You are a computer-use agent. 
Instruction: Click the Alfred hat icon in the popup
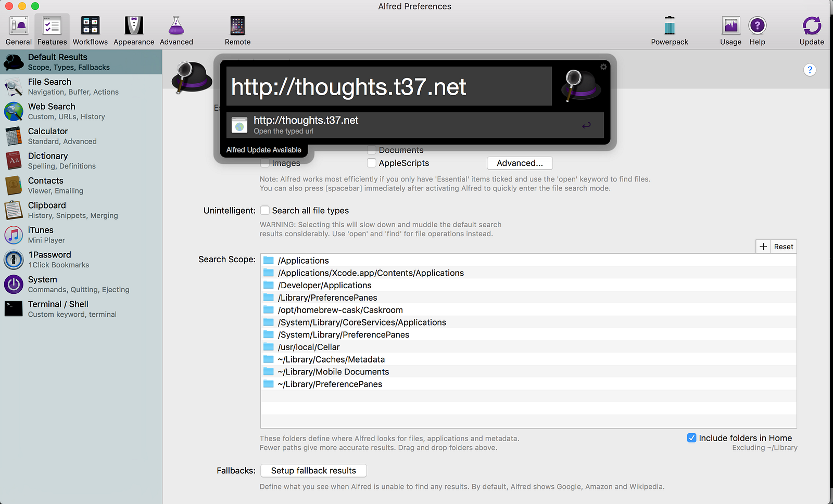point(581,85)
